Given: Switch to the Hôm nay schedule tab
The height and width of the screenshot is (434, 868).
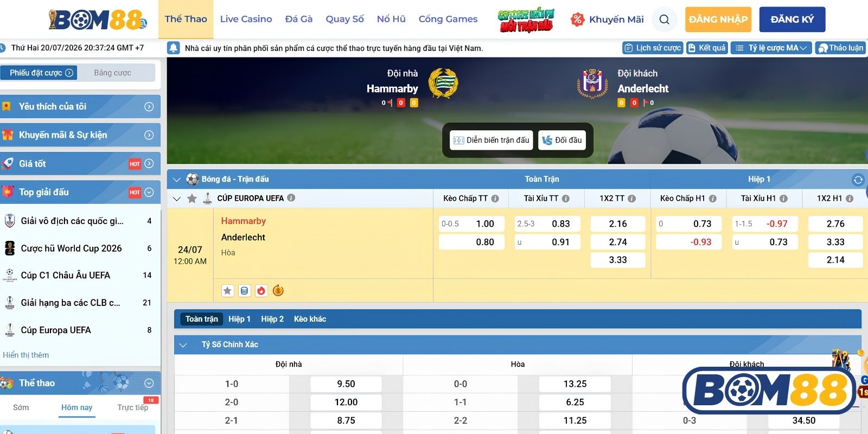Looking at the screenshot, I should (x=76, y=407).
